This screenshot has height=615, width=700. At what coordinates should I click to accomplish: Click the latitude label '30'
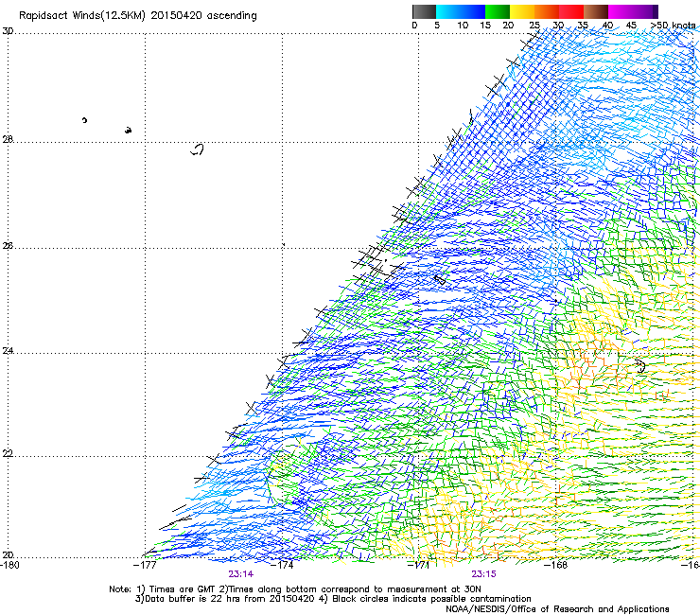point(8,31)
